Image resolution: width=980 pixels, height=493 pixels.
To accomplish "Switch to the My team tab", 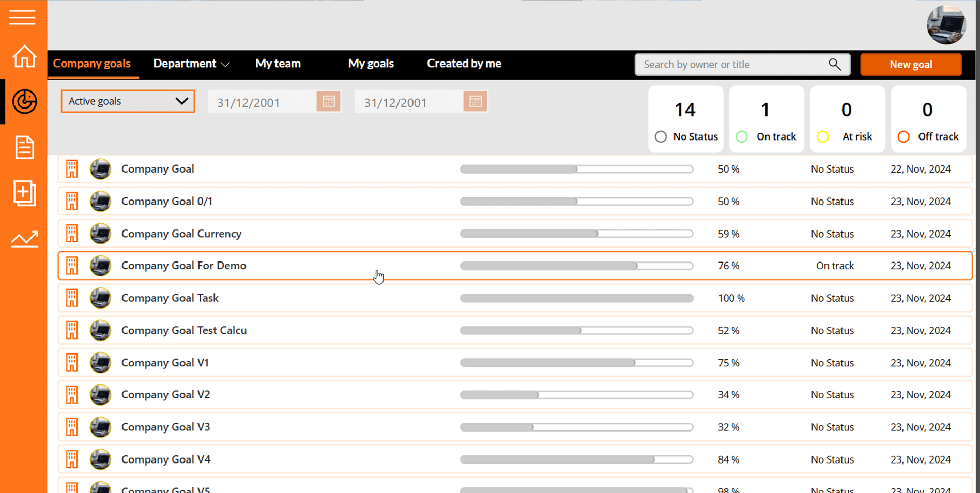I will coord(278,64).
